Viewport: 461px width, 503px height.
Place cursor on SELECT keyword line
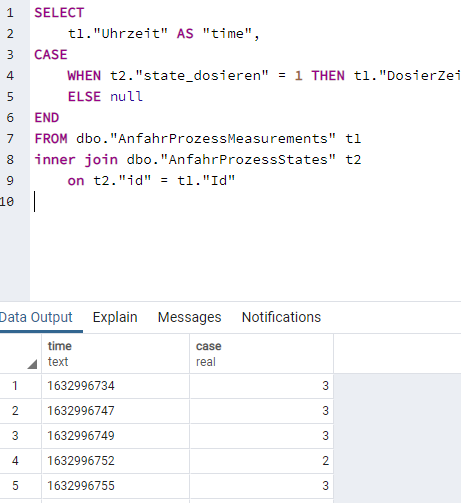[x=59, y=13]
